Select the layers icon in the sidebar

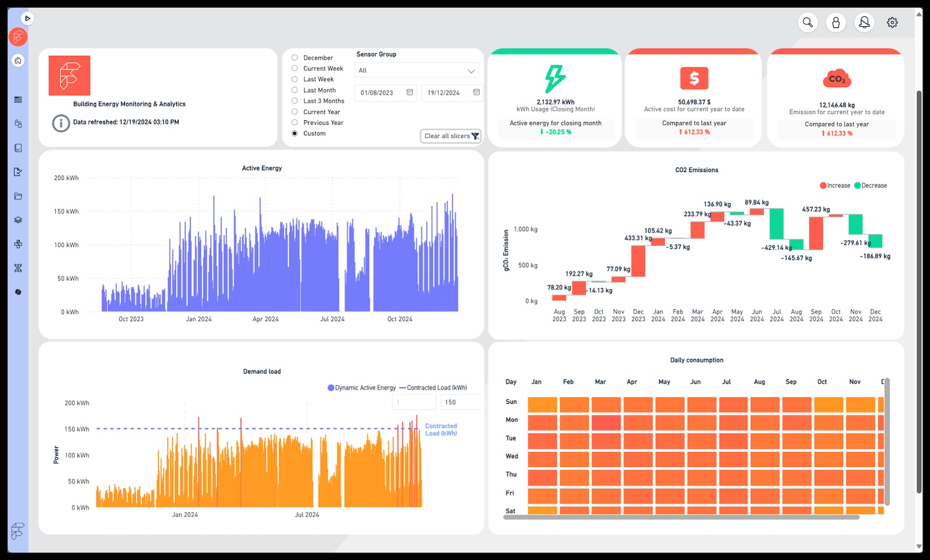pyautogui.click(x=18, y=220)
